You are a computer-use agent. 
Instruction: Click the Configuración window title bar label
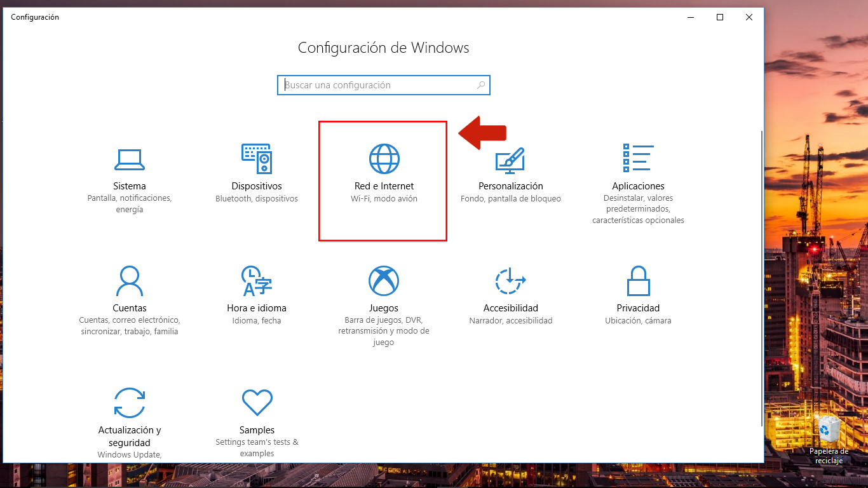tap(35, 17)
